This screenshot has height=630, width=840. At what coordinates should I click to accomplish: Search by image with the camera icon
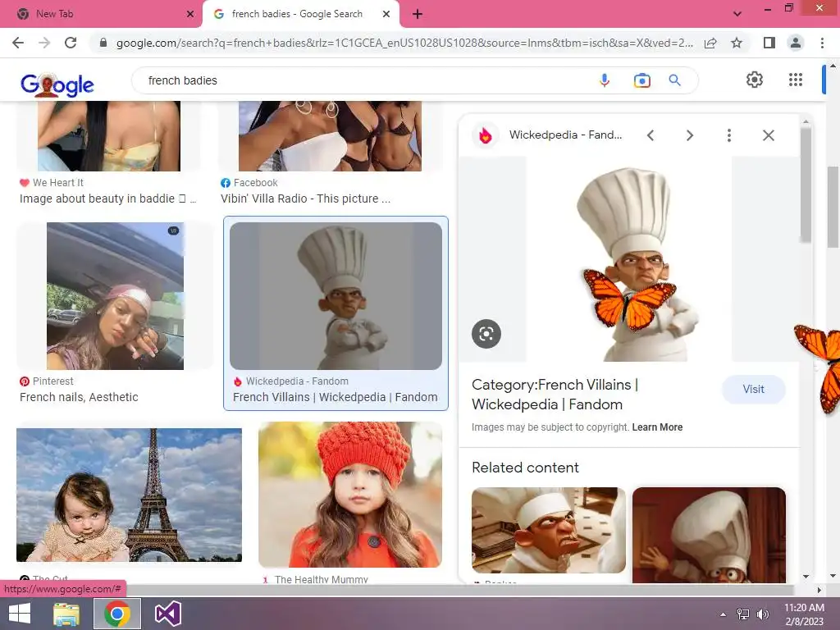tap(641, 80)
